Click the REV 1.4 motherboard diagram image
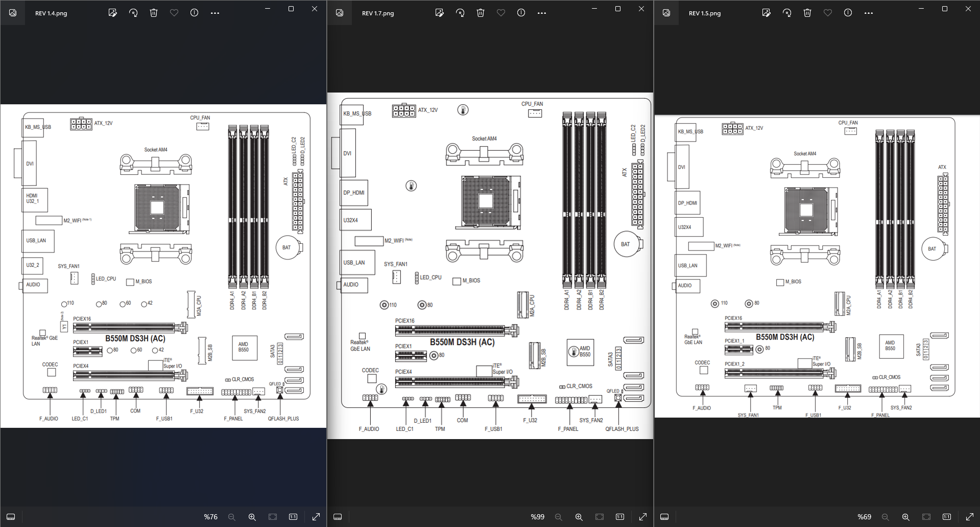This screenshot has width=980, height=527. [163, 266]
